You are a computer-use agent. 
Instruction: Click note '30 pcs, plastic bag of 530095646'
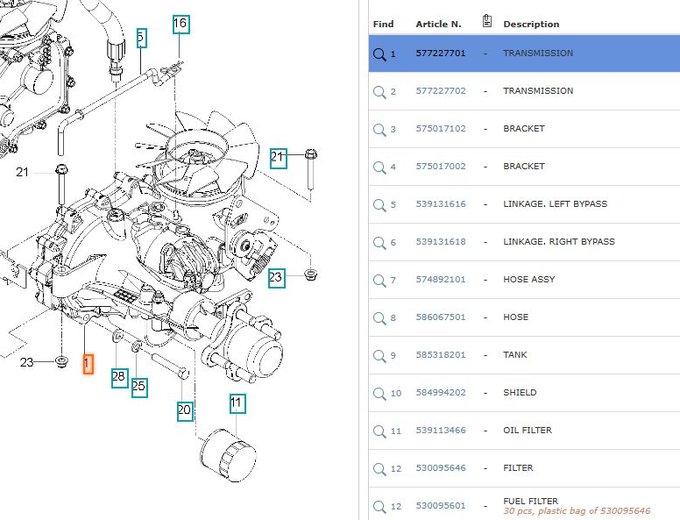[577, 511]
